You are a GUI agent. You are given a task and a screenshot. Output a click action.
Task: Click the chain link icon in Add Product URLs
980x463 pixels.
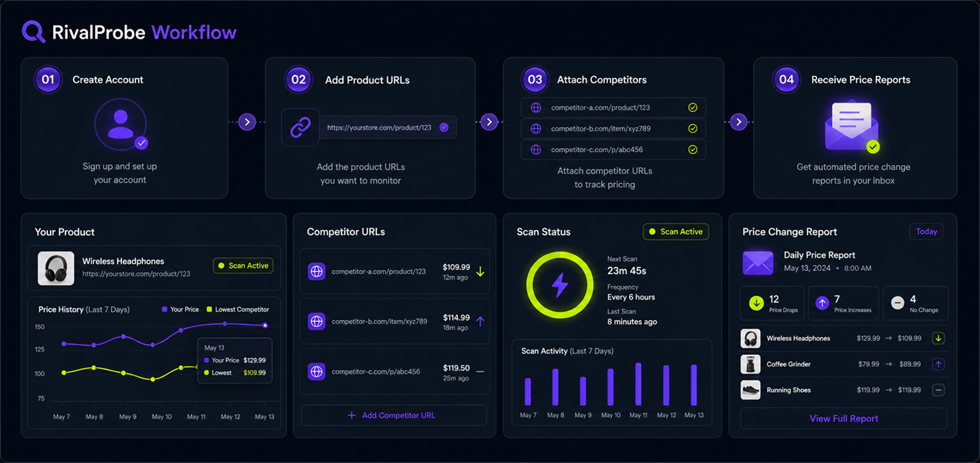tap(300, 127)
